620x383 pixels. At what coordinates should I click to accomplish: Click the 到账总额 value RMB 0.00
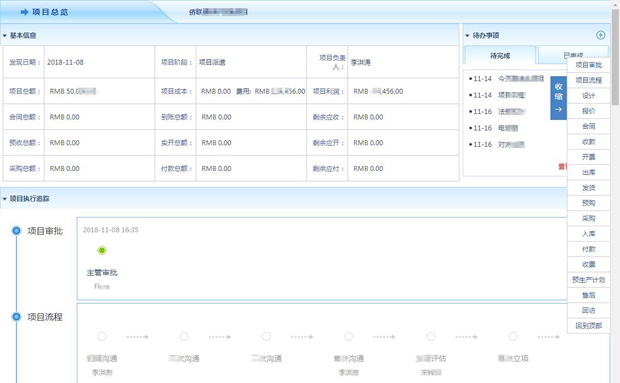click(216, 117)
